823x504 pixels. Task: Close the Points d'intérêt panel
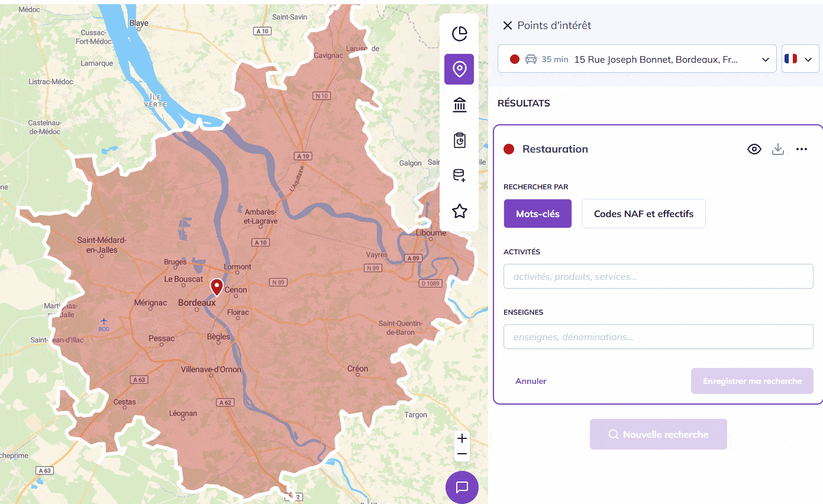tap(507, 25)
